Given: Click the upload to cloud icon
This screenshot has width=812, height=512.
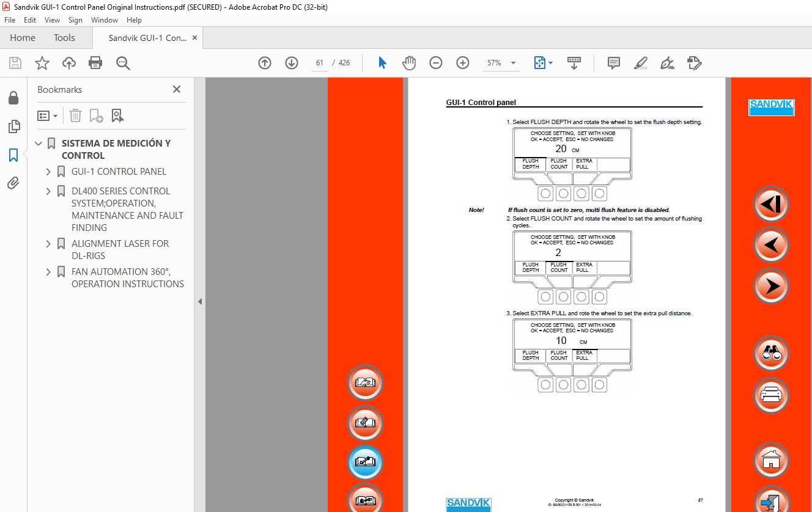Looking at the screenshot, I should [x=69, y=63].
